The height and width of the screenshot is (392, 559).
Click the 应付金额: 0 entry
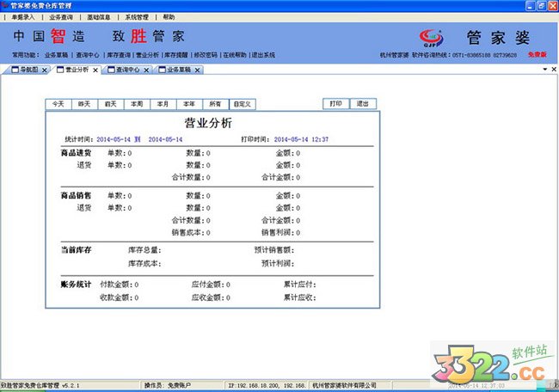pyautogui.click(x=211, y=285)
